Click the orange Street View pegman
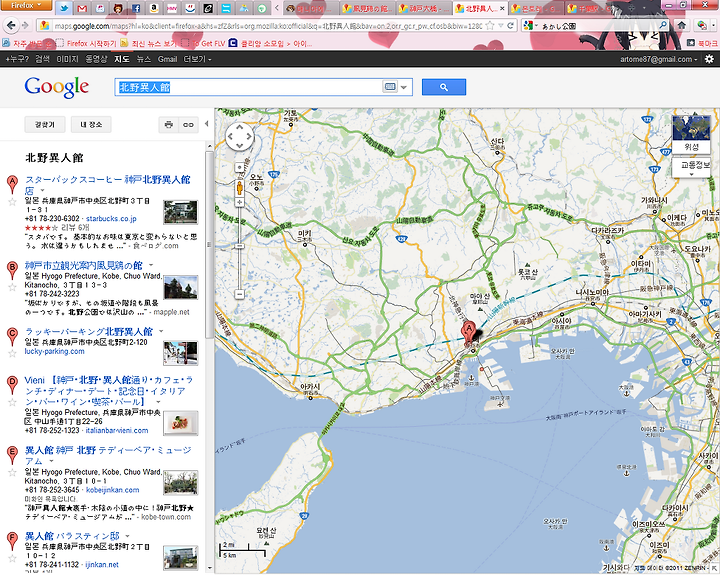720x575 pixels. tap(239, 188)
